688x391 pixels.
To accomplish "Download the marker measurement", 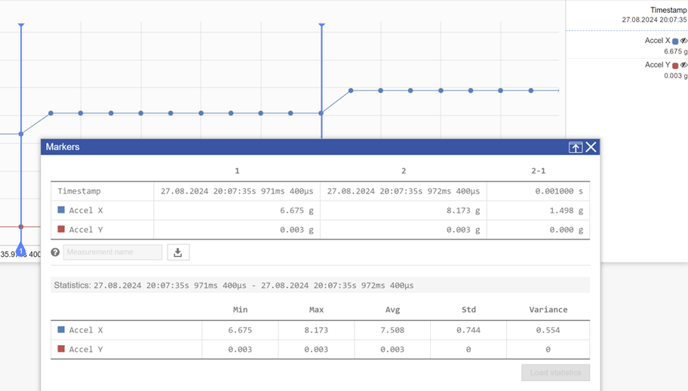I will 178,252.
